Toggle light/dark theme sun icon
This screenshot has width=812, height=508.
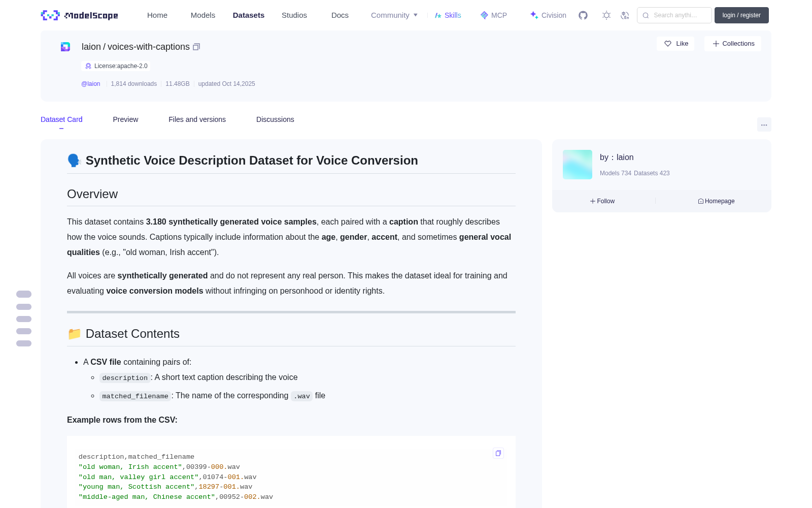[606, 15]
